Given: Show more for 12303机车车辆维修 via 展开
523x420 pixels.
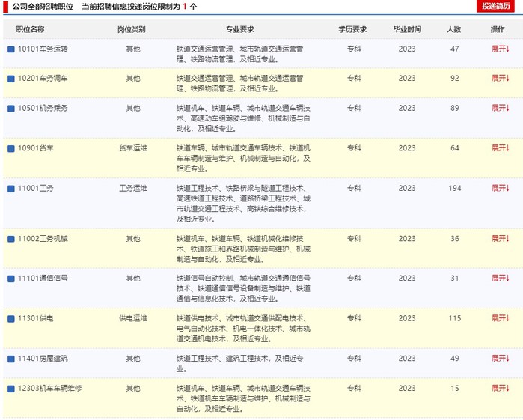Looking at the screenshot, I should [x=500, y=388].
